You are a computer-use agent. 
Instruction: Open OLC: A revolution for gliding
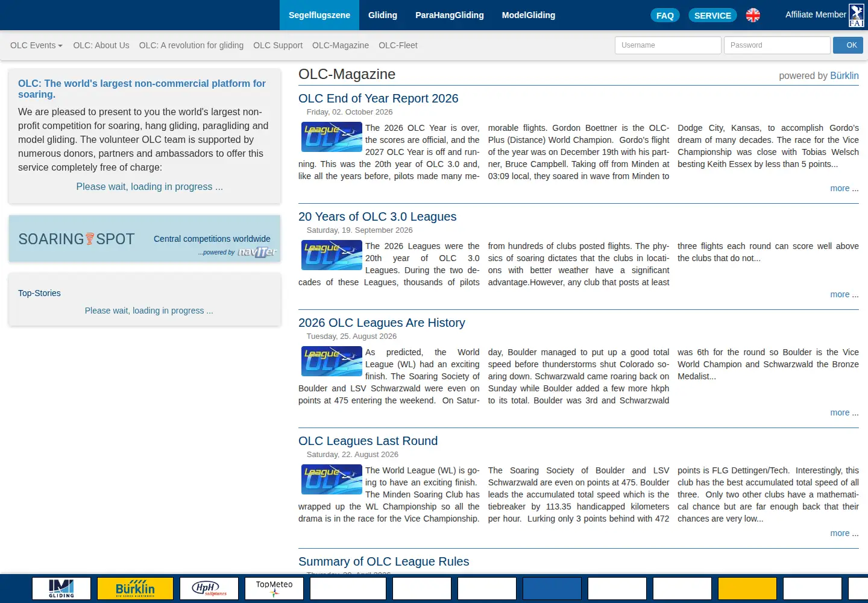pyautogui.click(x=191, y=45)
